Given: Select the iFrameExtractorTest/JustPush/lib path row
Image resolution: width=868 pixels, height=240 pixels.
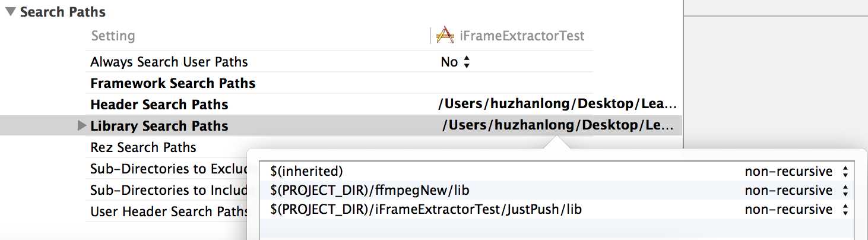Looking at the screenshot, I should 557,210.
